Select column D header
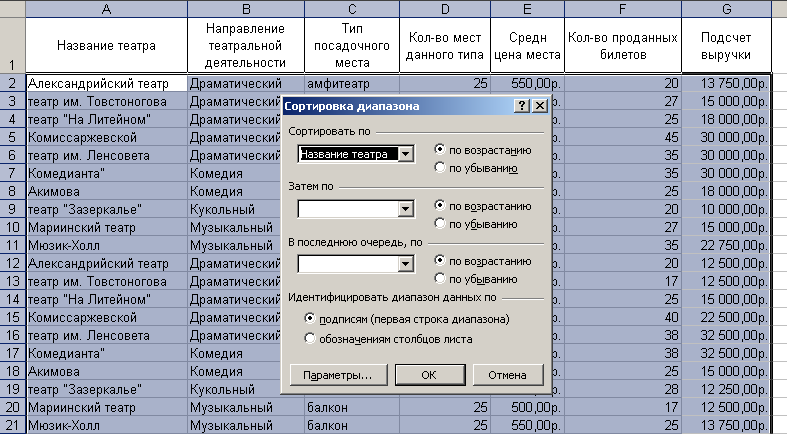The height and width of the screenshot is (434, 787). (445, 9)
